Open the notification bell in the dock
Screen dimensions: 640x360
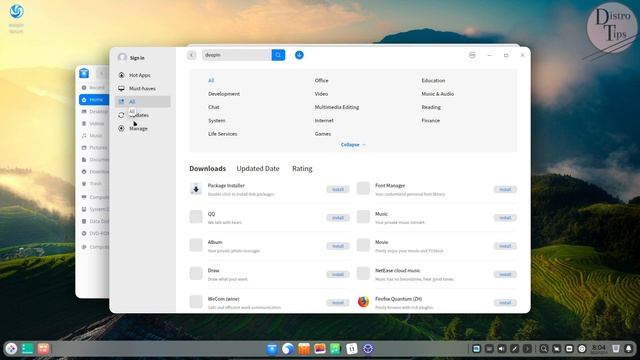point(629,349)
